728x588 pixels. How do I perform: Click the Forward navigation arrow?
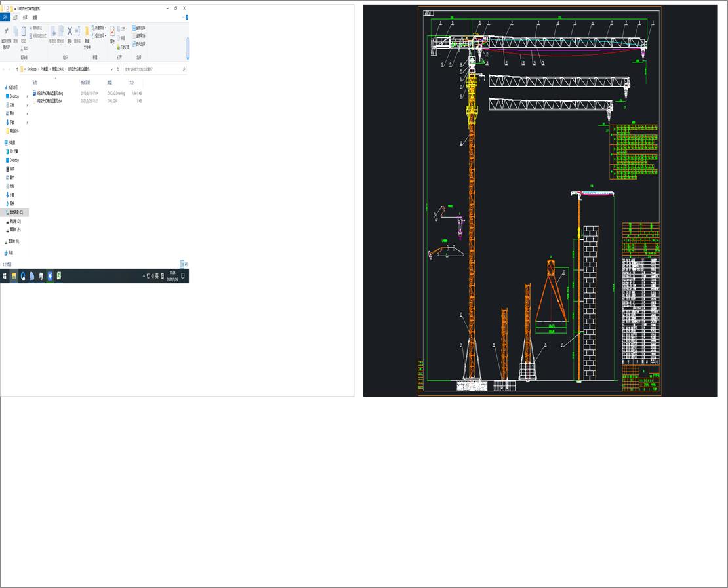pos(10,69)
